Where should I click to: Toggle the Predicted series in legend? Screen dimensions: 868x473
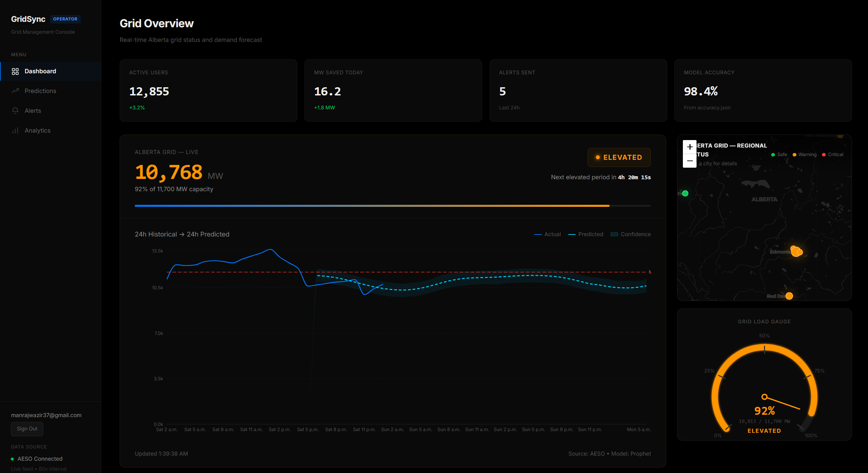pos(586,234)
